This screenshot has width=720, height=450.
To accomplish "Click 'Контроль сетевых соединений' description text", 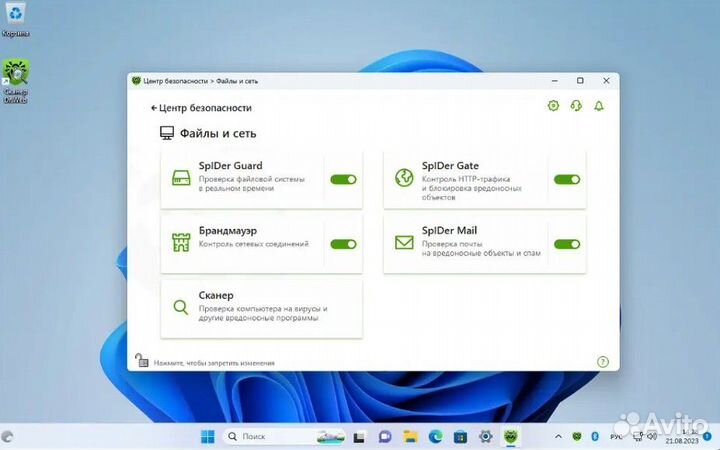I will (253, 244).
